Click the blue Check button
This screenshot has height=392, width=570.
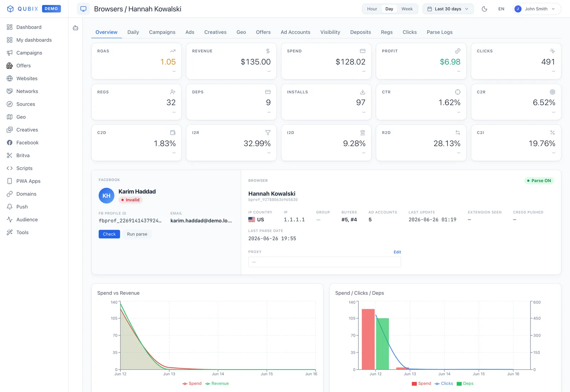tap(109, 234)
